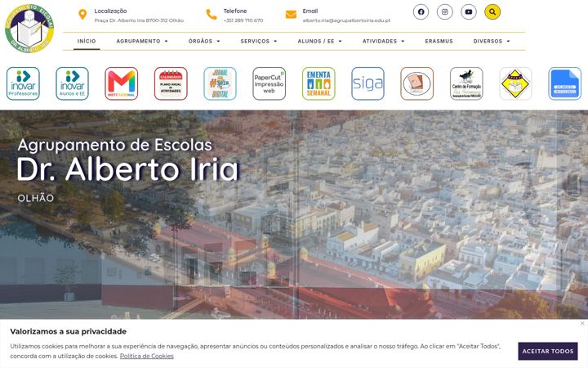This screenshot has width=588, height=368.
Task: Open the yellow diamond logo shortcut
Action: tap(515, 83)
